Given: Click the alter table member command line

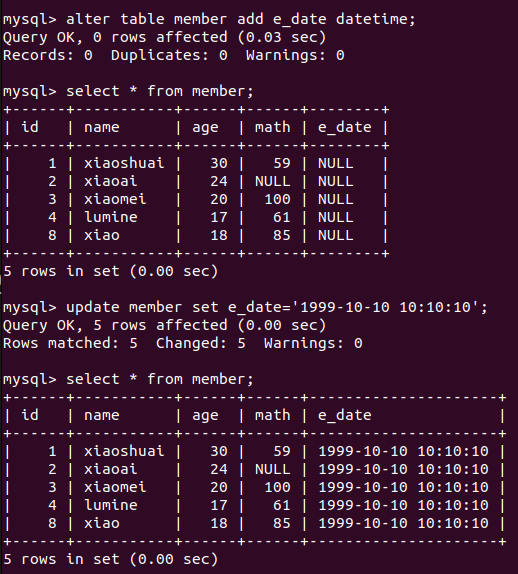Looking at the screenshot, I should coord(209,19).
